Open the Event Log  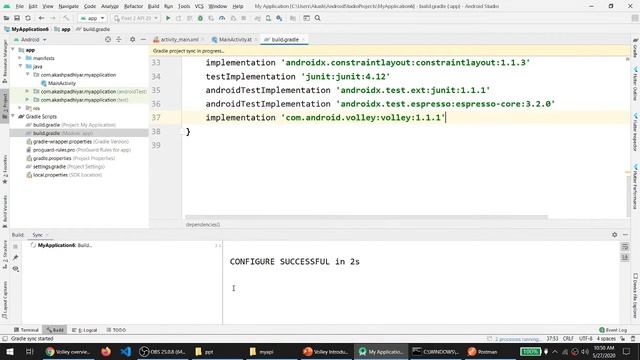613,330
